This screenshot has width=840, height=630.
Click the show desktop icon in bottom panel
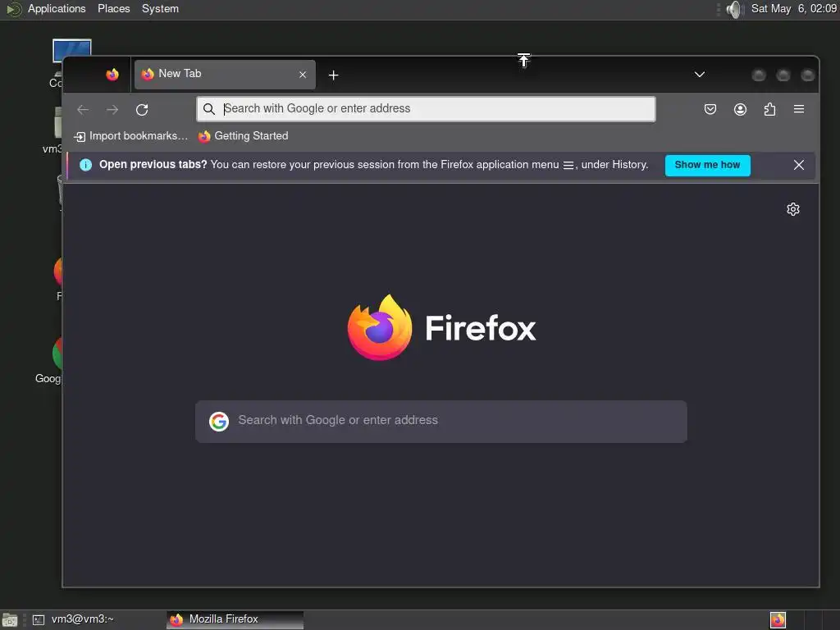(x=10, y=620)
